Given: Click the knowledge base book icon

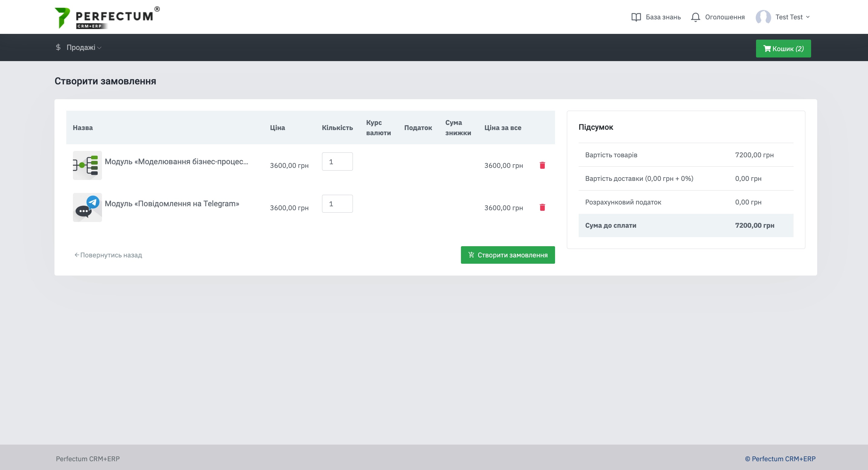Looking at the screenshot, I should coord(636,17).
